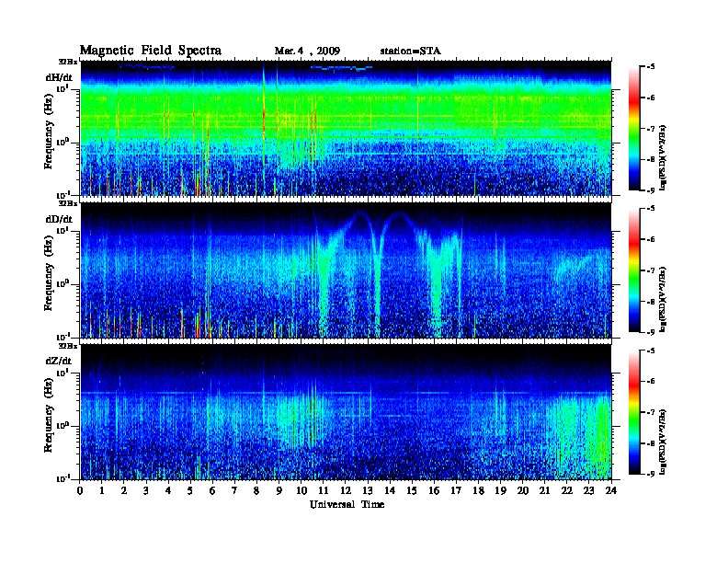Click the "32Hz" label atop dZ/dt panel
Image resolution: width=728 pixels, height=563 pixels.
coord(68,346)
